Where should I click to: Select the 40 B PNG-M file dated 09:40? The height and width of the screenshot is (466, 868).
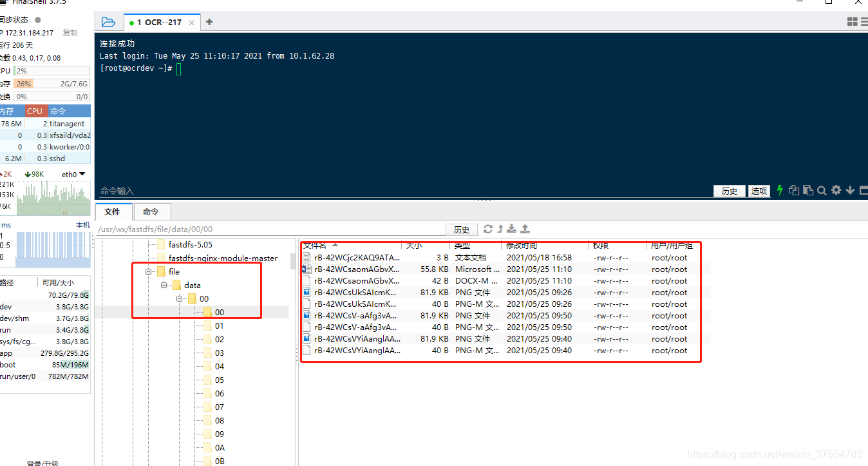pos(505,351)
